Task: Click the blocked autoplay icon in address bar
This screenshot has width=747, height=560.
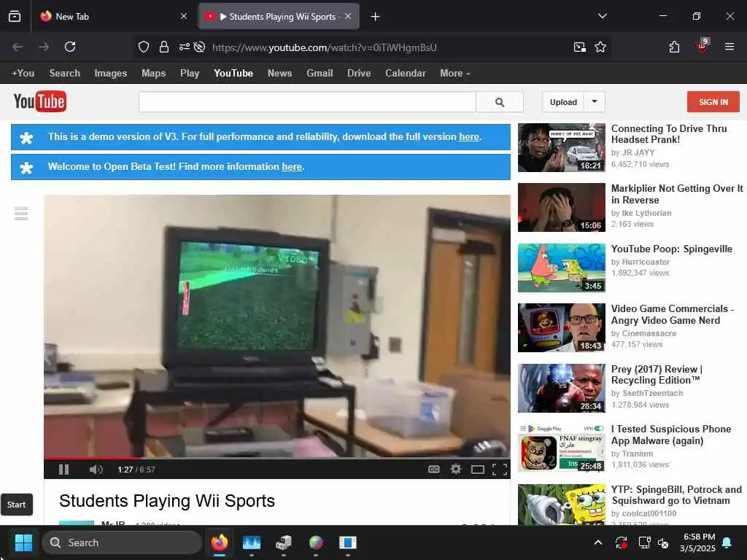Action: (x=200, y=47)
